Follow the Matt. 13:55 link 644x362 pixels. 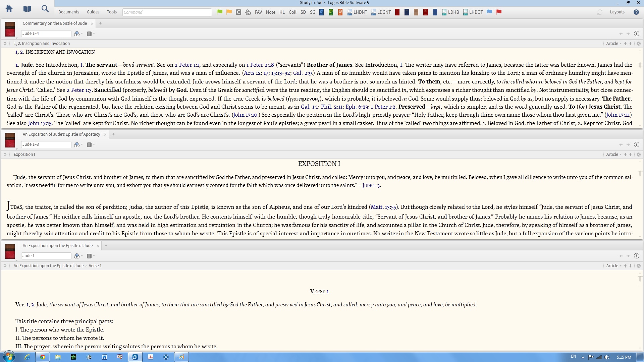tap(383, 207)
